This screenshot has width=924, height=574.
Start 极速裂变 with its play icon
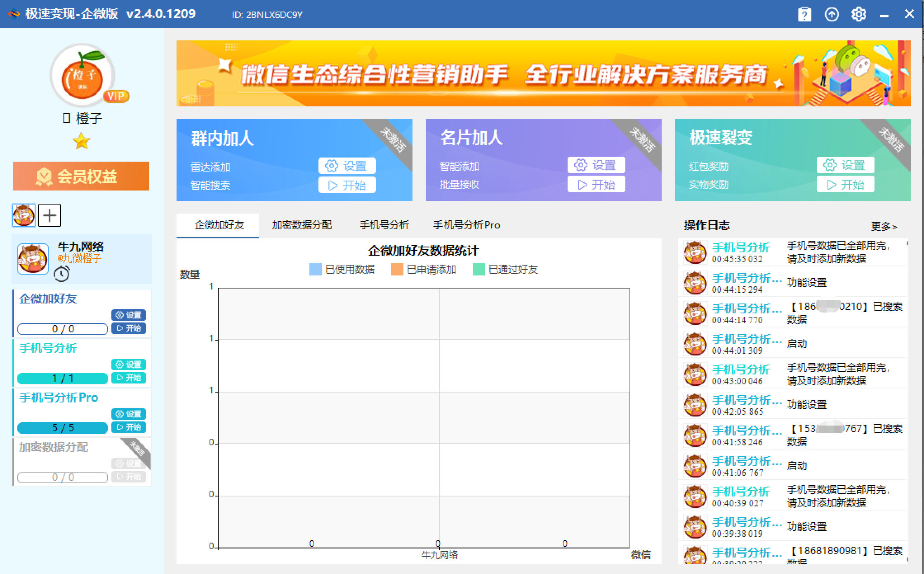click(846, 184)
